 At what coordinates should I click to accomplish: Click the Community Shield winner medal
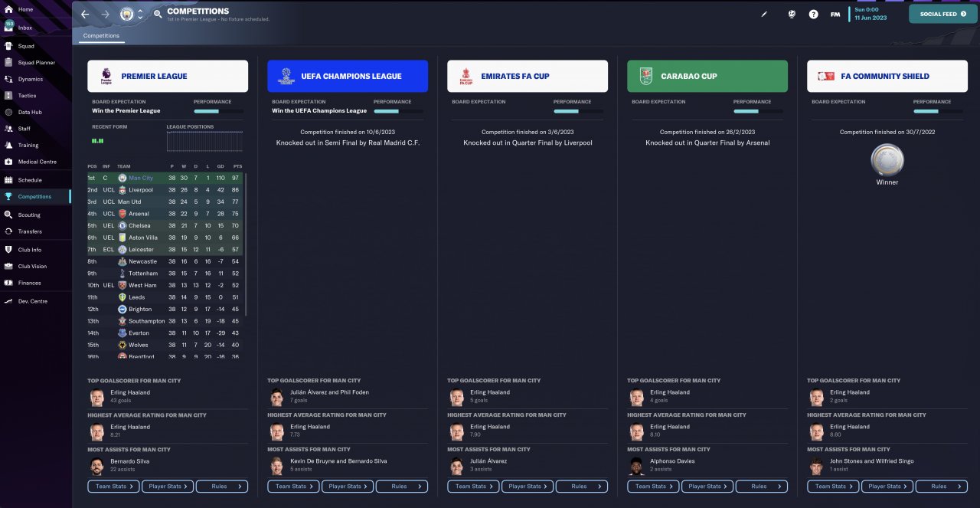(887, 160)
